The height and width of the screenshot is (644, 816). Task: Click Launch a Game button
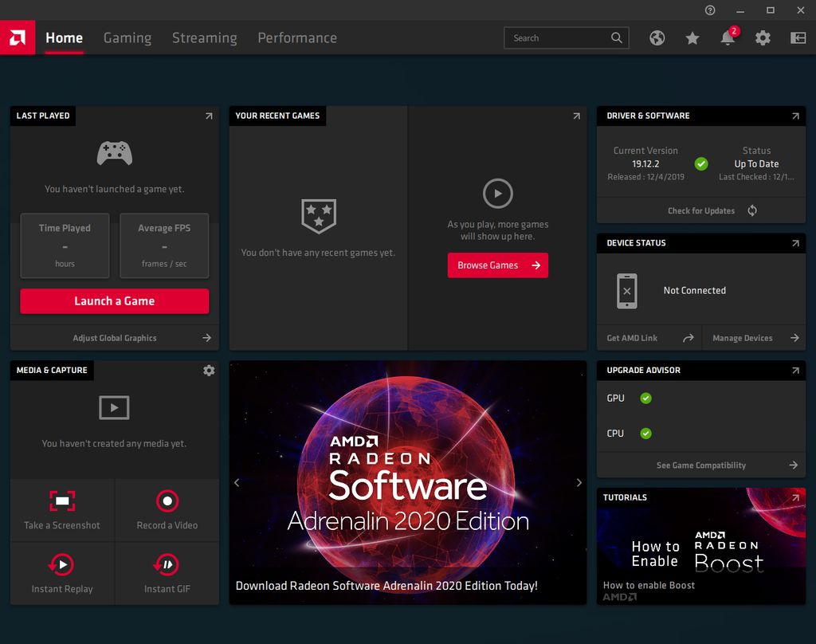115,301
